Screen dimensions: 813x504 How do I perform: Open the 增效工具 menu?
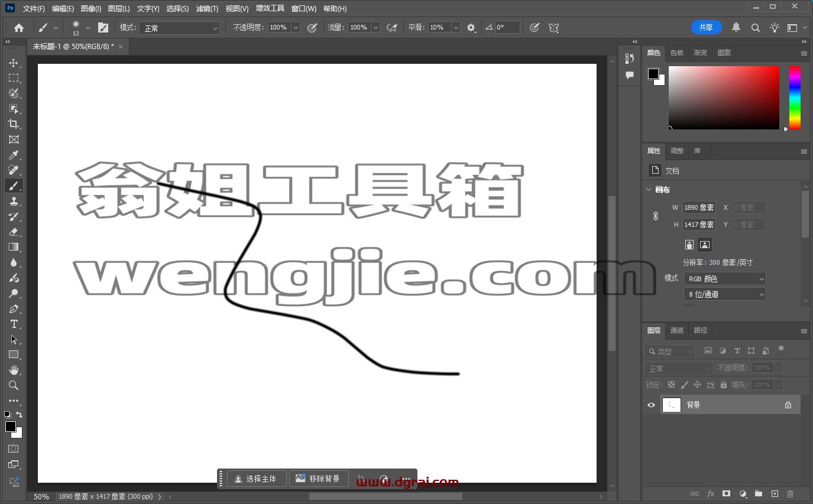click(270, 9)
